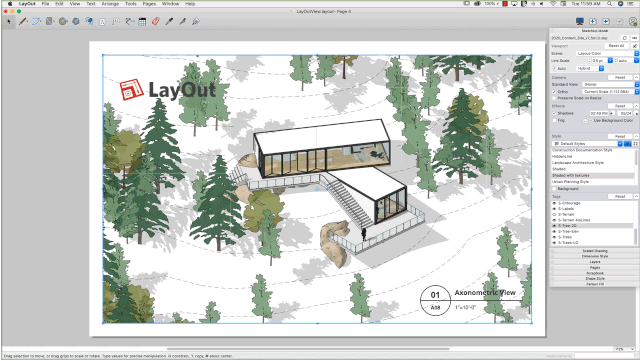Click the Reset All viewport button
640x361 pixels.
tap(616, 46)
